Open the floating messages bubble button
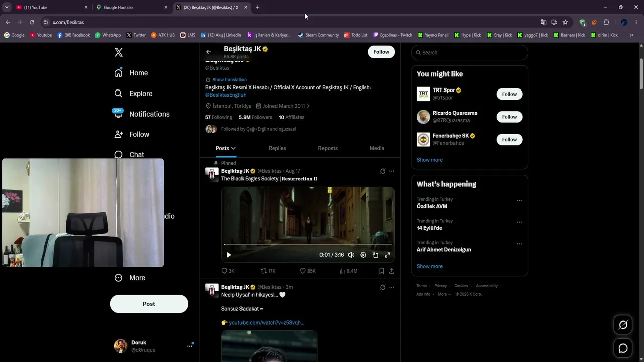Image resolution: width=644 pixels, height=362 pixels. (x=623, y=348)
